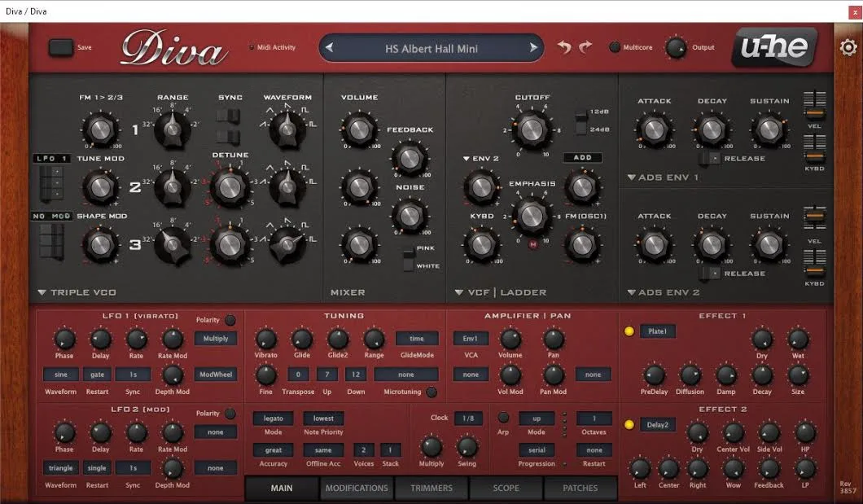
Task: Click the Shape Mod knob
Action: tap(100, 245)
